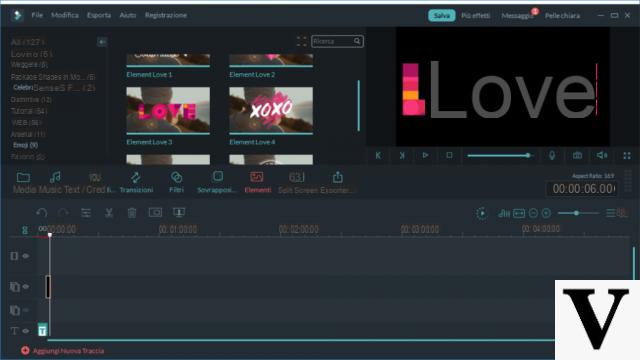Open the Esporta menu
The width and height of the screenshot is (640, 360).
99,15
